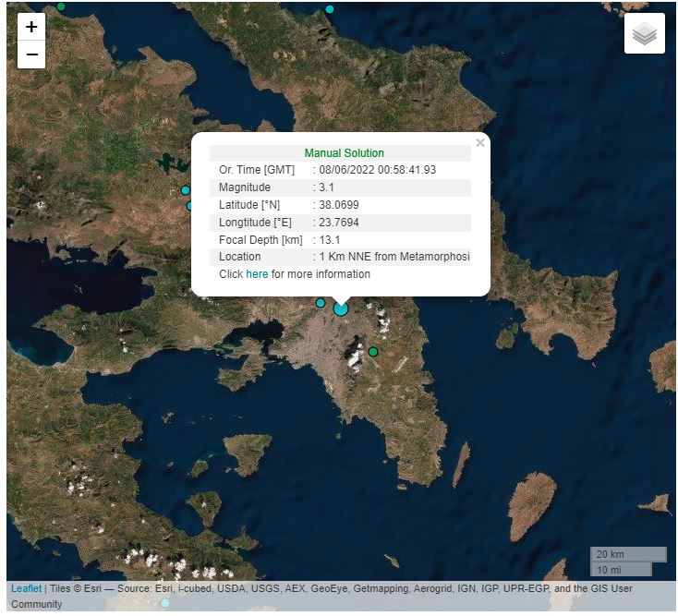
Task: Click the 'Latitude [°N]' label
Action: point(249,205)
